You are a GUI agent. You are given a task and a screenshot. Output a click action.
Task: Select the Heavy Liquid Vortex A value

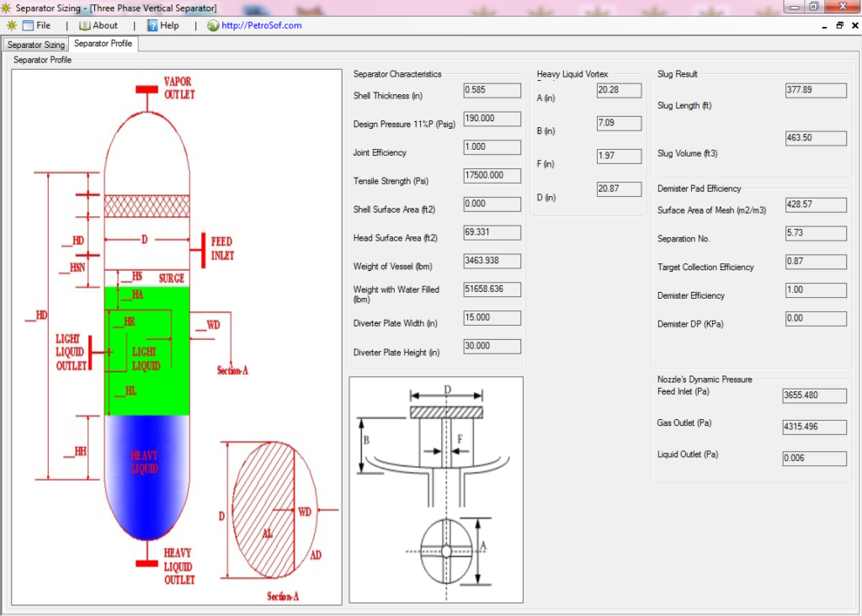coord(619,90)
